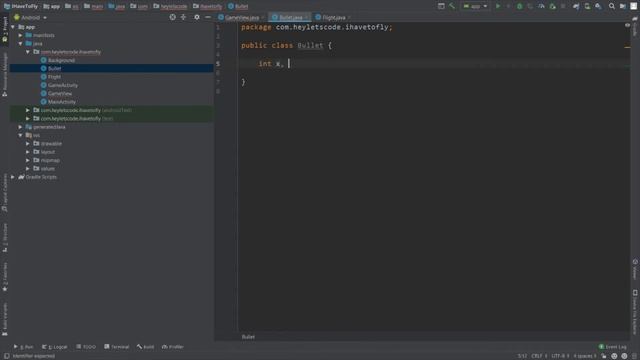The image size is (640, 360).
Task: Select the Bullet.java tab
Action: click(x=290, y=18)
